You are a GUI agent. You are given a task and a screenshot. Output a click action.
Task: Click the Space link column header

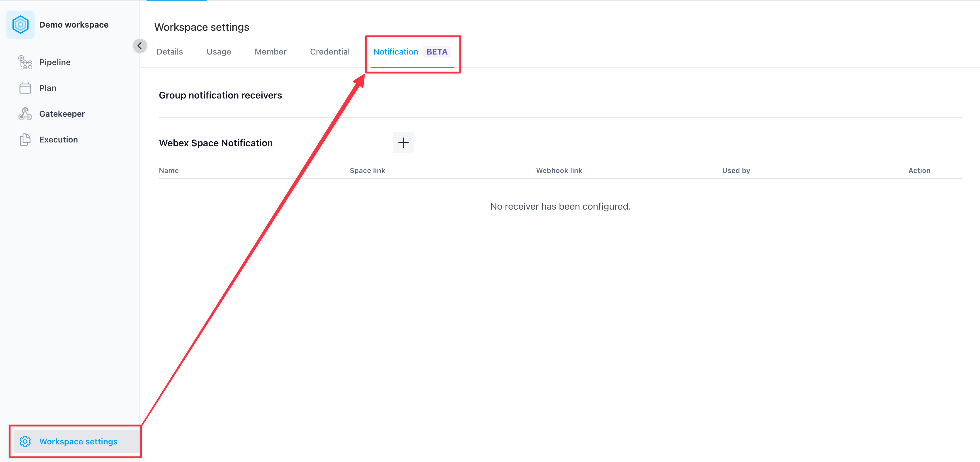(367, 171)
